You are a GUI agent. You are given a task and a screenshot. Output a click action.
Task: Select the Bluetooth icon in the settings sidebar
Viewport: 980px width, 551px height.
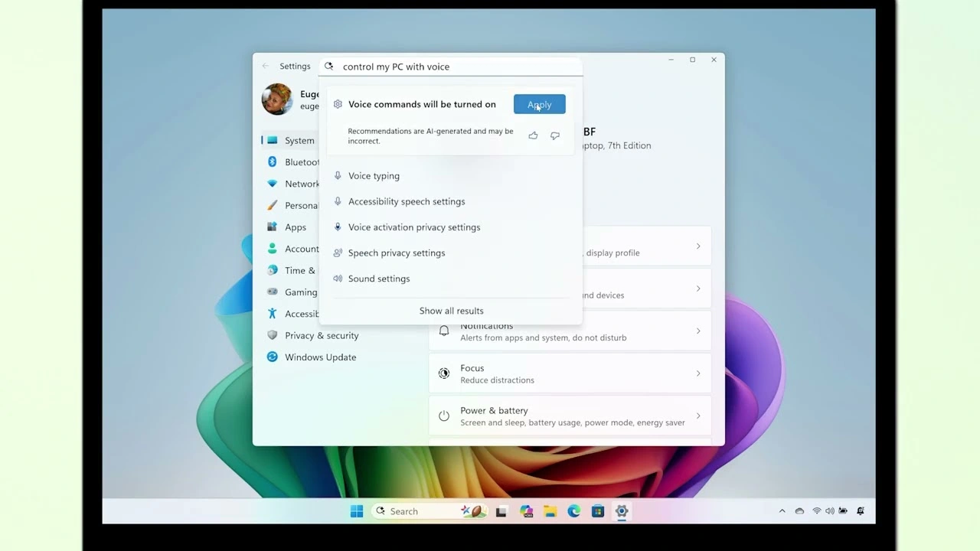point(273,161)
